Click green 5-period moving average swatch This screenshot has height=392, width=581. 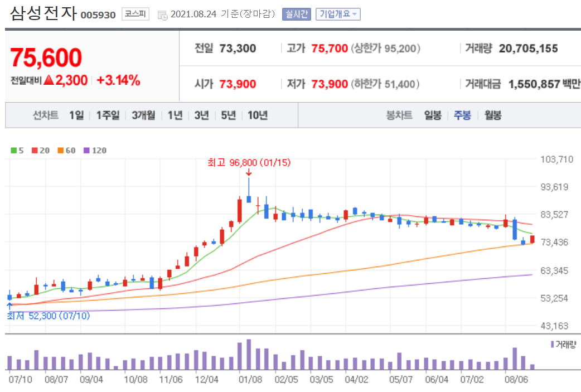coord(14,151)
